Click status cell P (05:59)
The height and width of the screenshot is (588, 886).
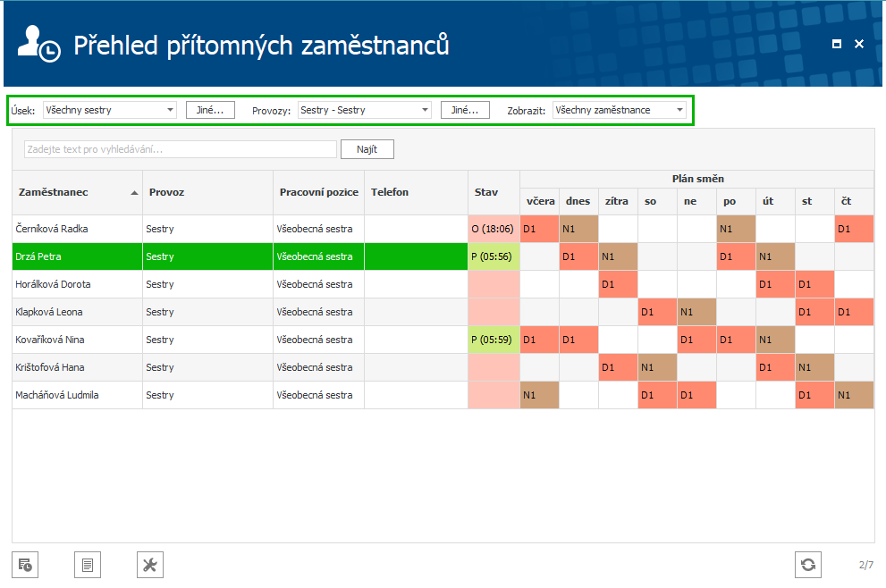click(x=494, y=340)
